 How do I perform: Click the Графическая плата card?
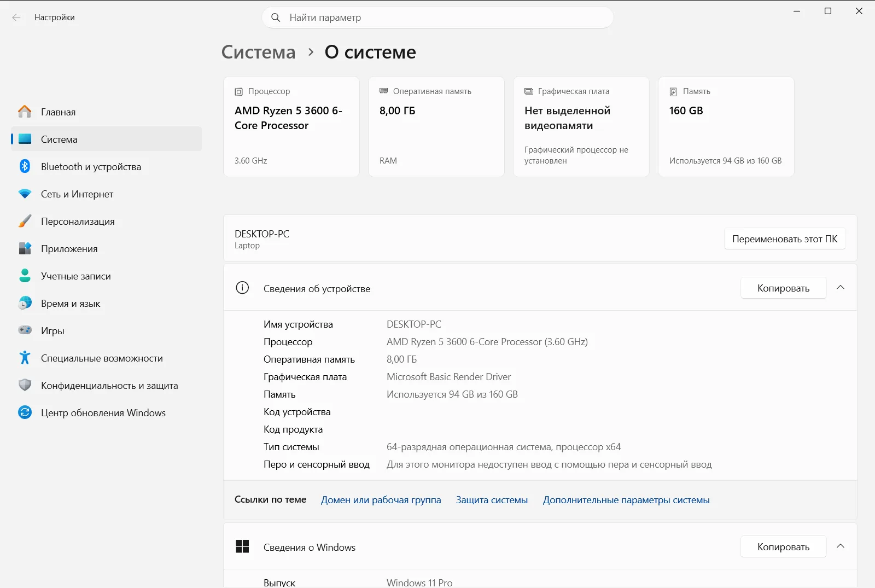coord(581,126)
